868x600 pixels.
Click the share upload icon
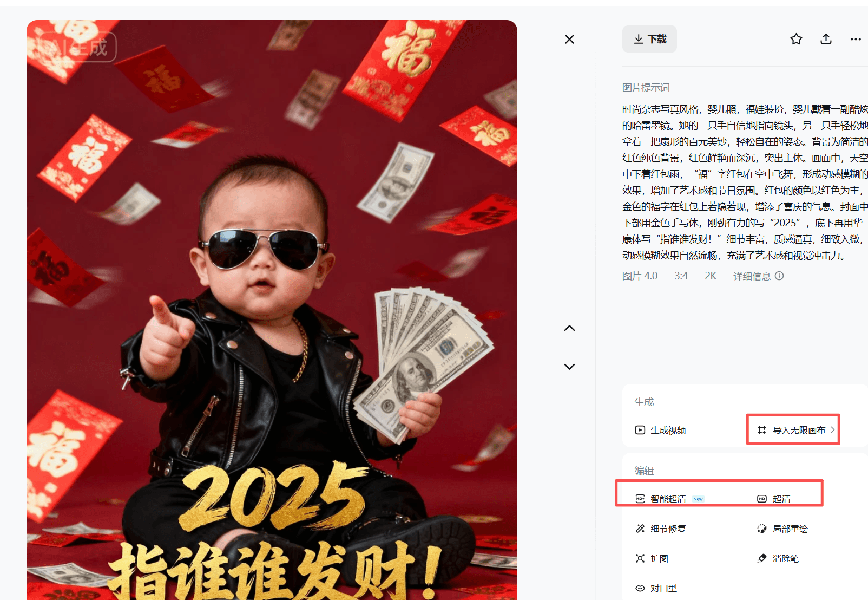826,39
